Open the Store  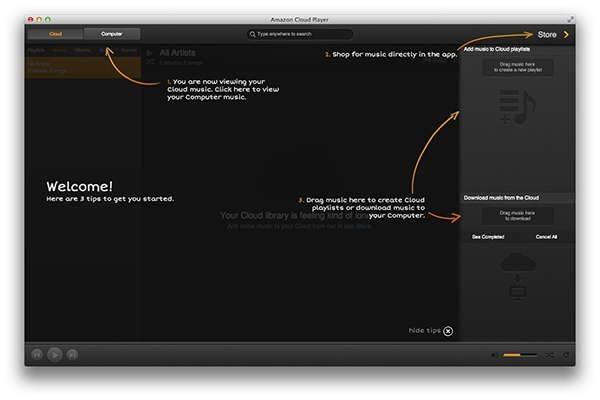547,35
